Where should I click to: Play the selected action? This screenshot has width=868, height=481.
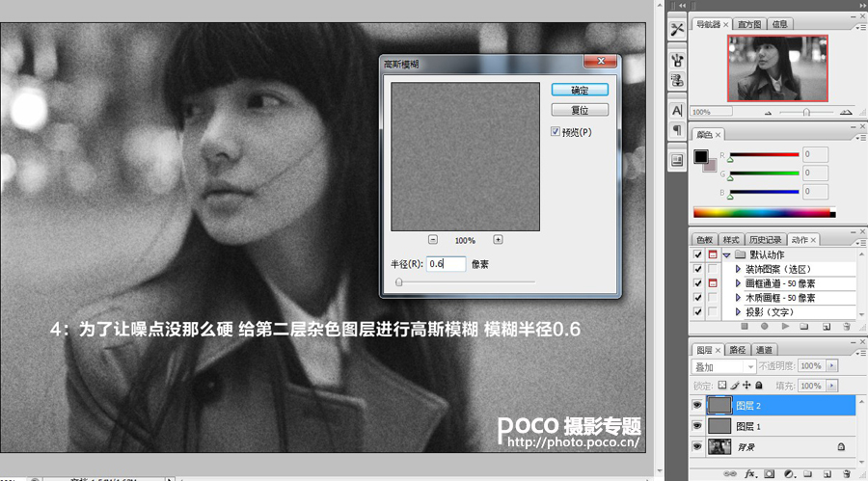[x=785, y=327]
